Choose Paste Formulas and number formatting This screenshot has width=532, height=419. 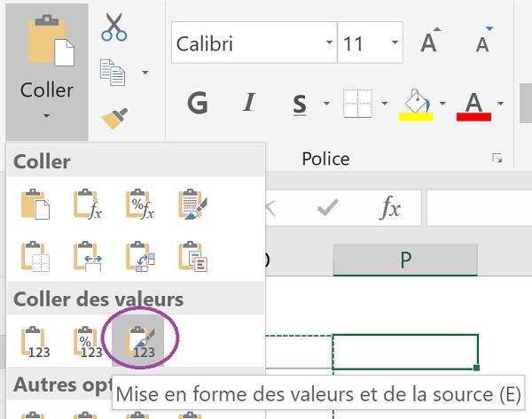140,205
